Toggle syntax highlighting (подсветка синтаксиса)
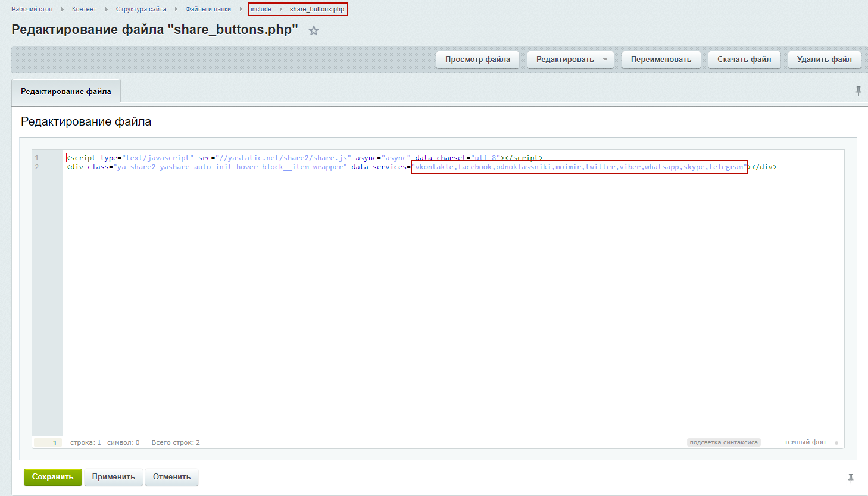 coord(723,442)
